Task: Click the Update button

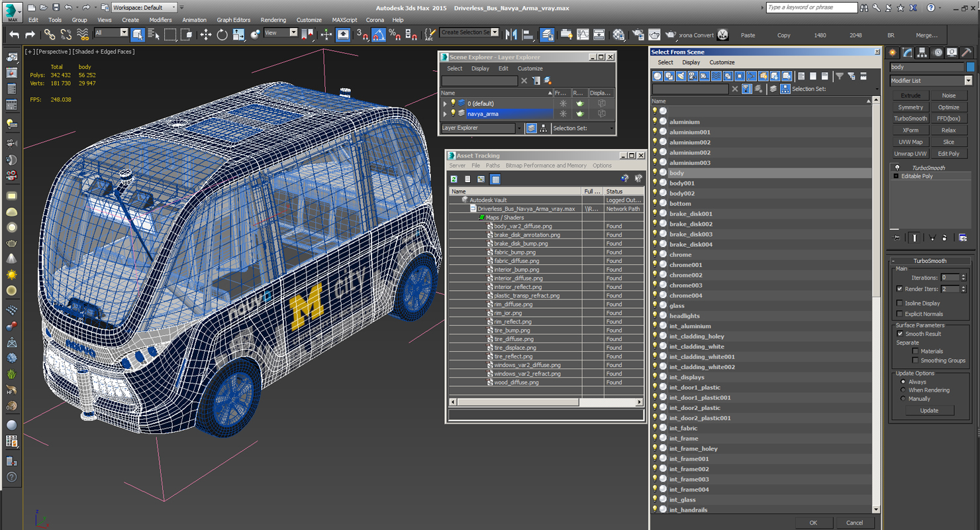Action: (929, 411)
